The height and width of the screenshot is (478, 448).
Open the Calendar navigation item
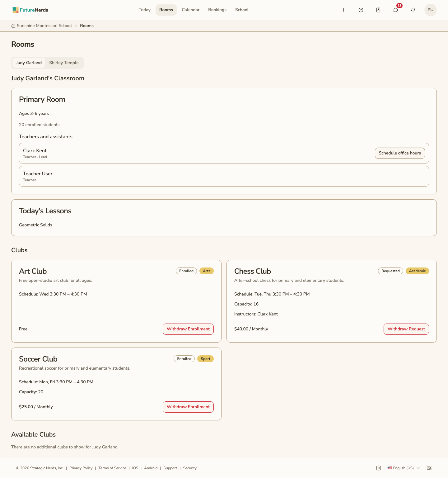[191, 10]
